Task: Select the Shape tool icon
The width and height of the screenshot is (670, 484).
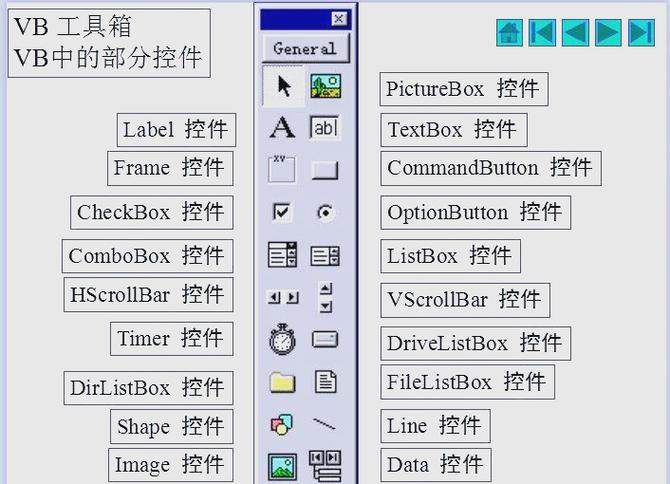Action: point(282,424)
